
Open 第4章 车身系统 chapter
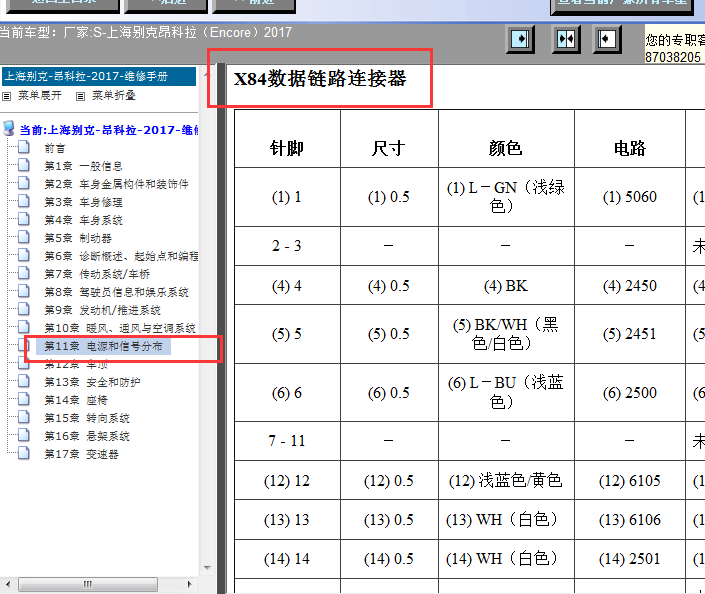(x=83, y=220)
